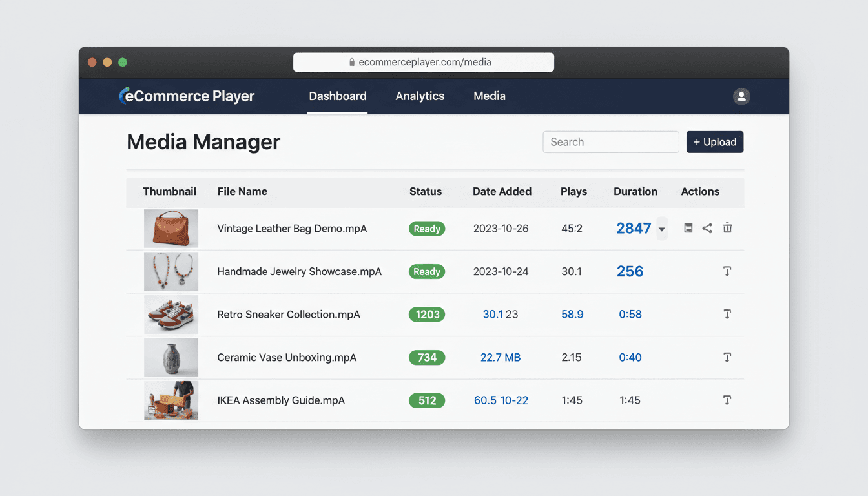
Task: Sort by the Duration column header
Action: pyautogui.click(x=635, y=192)
